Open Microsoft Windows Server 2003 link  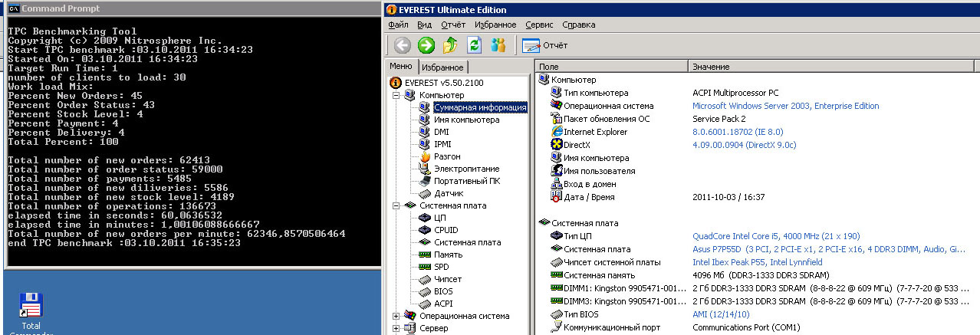[785, 106]
